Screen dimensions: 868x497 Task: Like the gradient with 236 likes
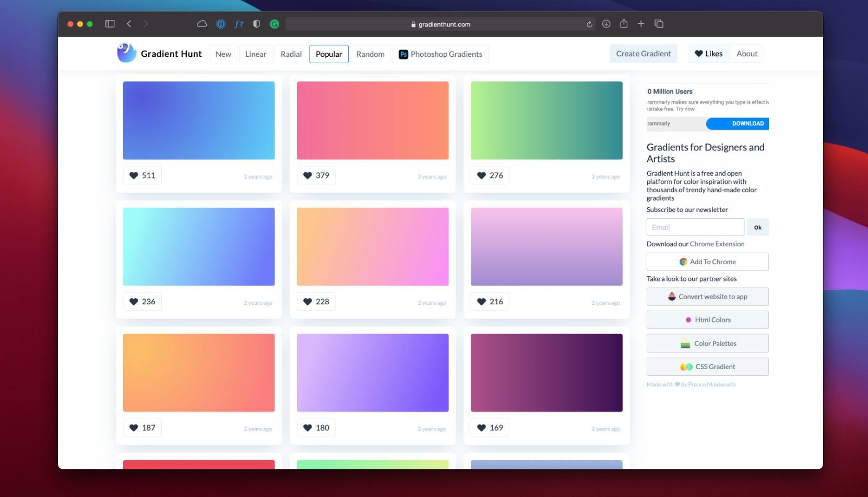(142, 302)
